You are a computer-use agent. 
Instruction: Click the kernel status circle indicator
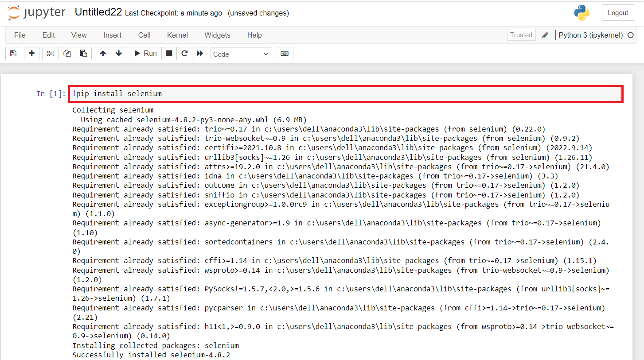(x=630, y=35)
